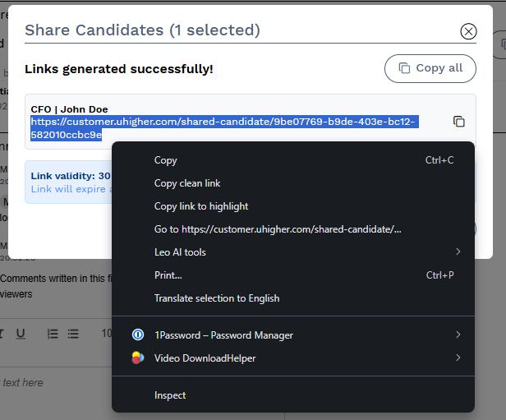This screenshot has width=506, height=420.
Task: Expand Video DownloadHelper submenu chevron
Action: click(458, 358)
